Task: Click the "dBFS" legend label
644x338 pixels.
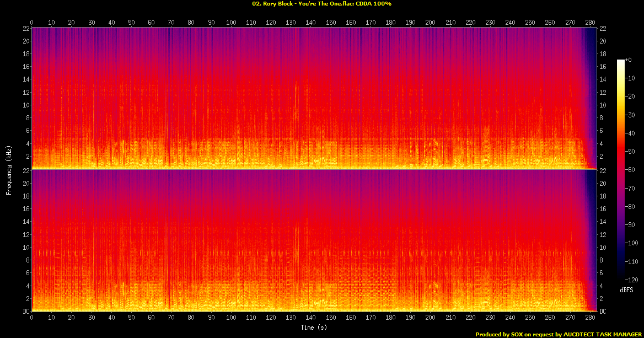Action: [x=626, y=291]
